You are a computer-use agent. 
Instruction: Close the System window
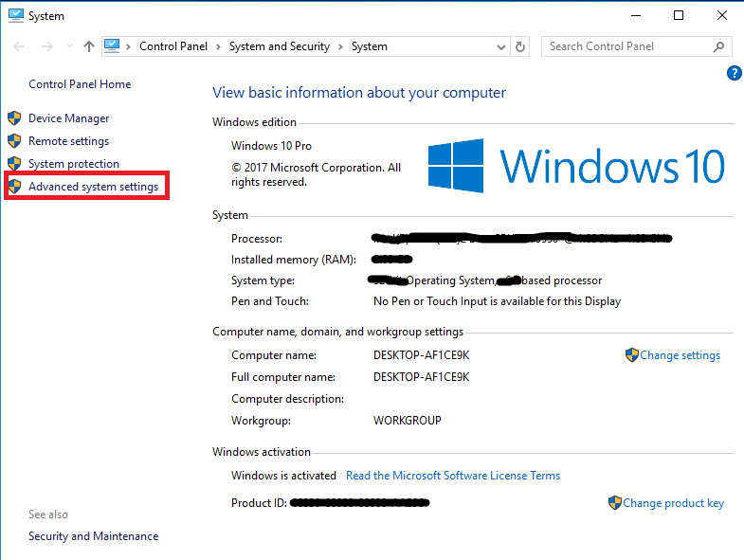[x=721, y=16]
